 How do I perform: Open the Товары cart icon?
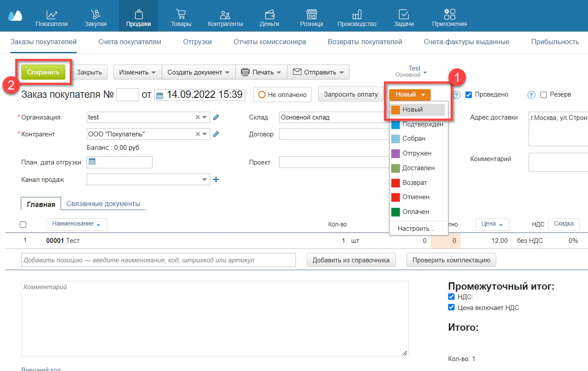181,15
